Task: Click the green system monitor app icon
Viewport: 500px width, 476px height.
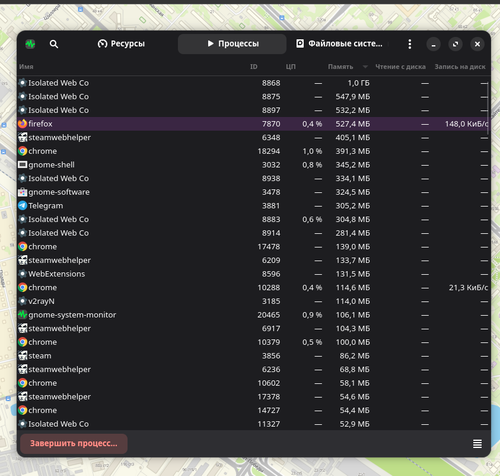Action: click(30, 44)
